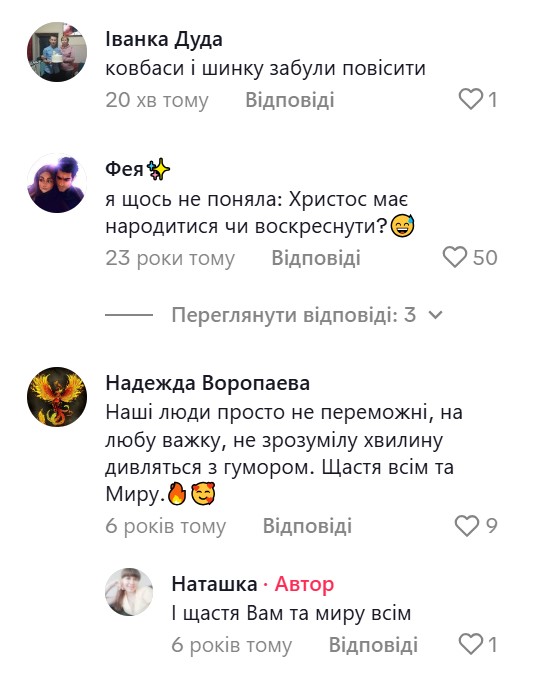Image resolution: width=545 pixels, height=681 pixels.
Task: Open the username Надежда Воропаева
Action: (x=208, y=383)
